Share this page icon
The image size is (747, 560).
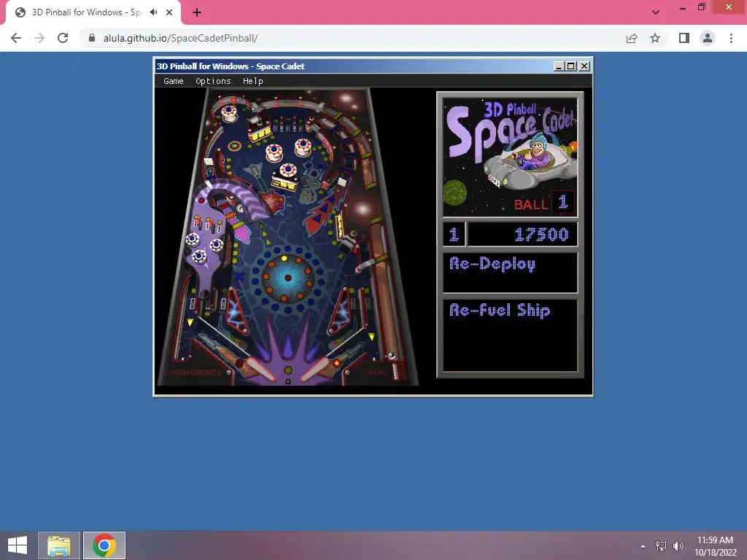pos(632,38)
